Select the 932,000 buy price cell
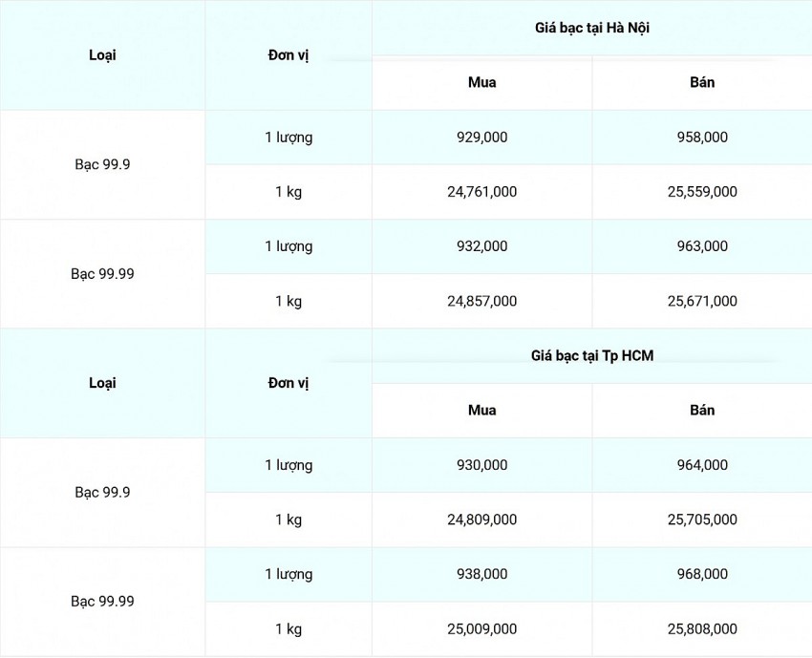The width and height of the screenshot is (812, 658). pyautogui.click(x=482, y=246)
